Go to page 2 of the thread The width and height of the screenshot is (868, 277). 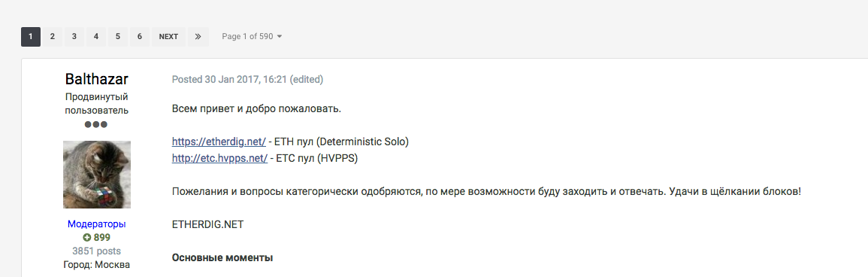tap(52, 37)
